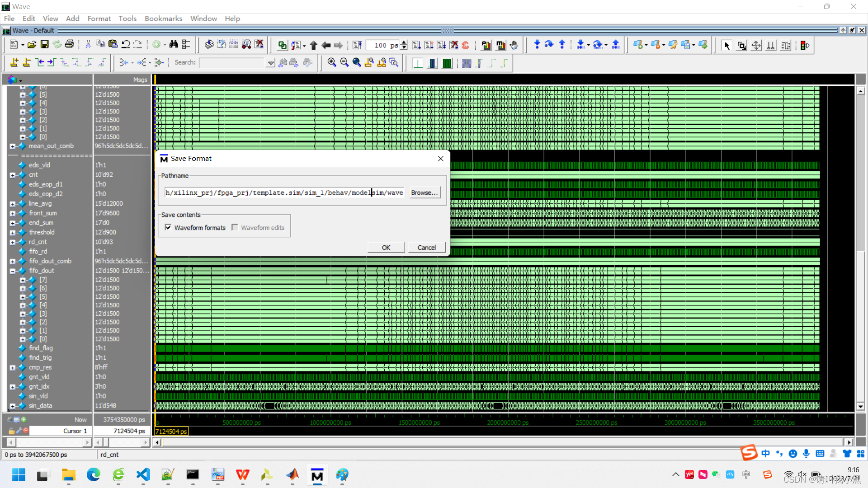Click into the Pathname text field
The height and width of the screenshot is (488, 868).
[283, 193]
